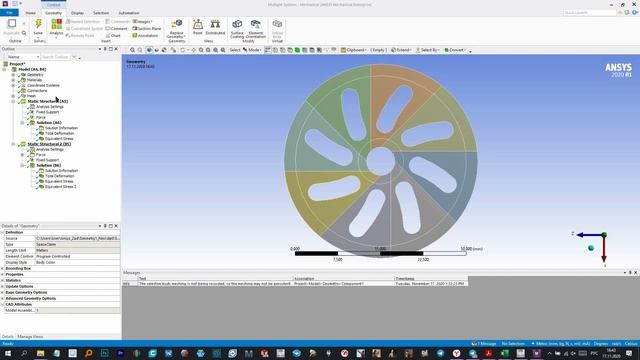Click the Commands ribbon item
The height and width of the screenshot is (360, 640).
pos(118,22)
